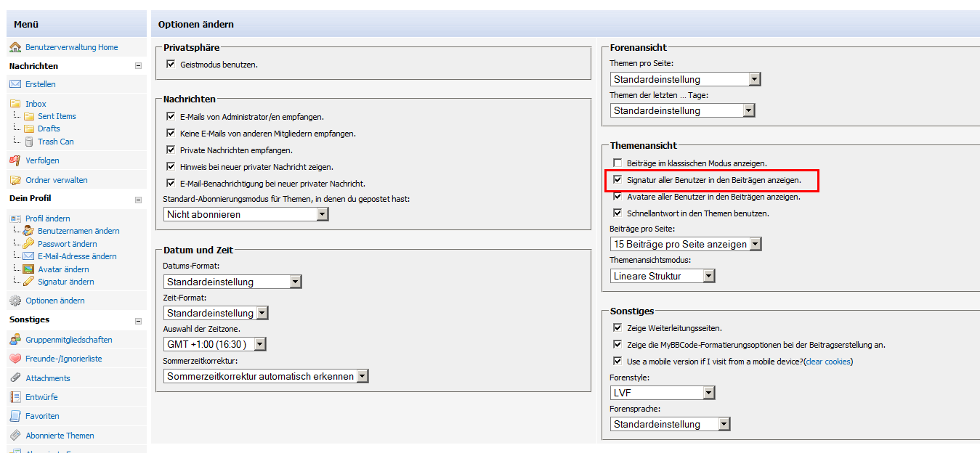Click the clear cookies link
980x453 pixels.
coord(828,362)
